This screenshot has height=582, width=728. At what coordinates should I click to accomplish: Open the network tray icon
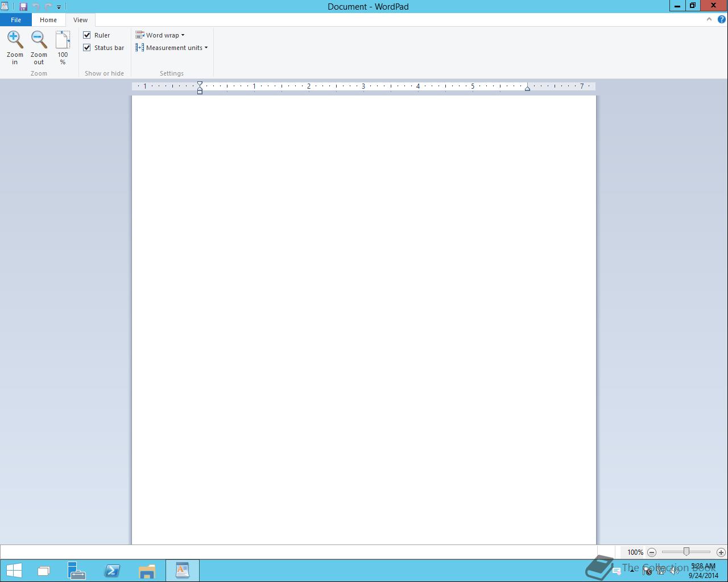coord(661,571)
